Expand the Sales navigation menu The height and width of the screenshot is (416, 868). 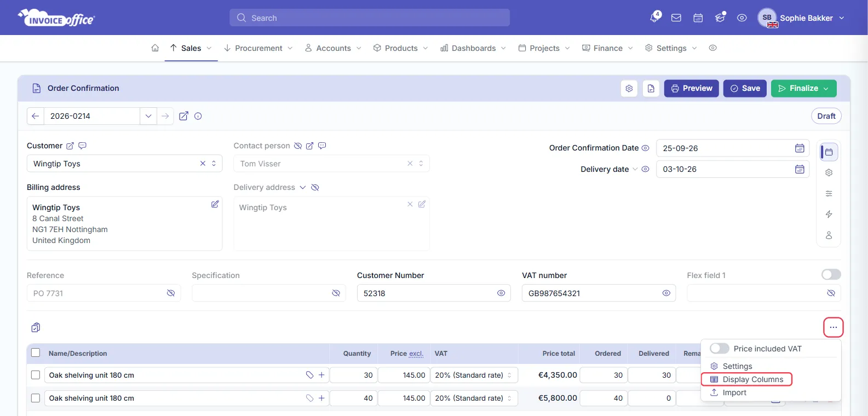pyautogui.click(x=191, y=48)
